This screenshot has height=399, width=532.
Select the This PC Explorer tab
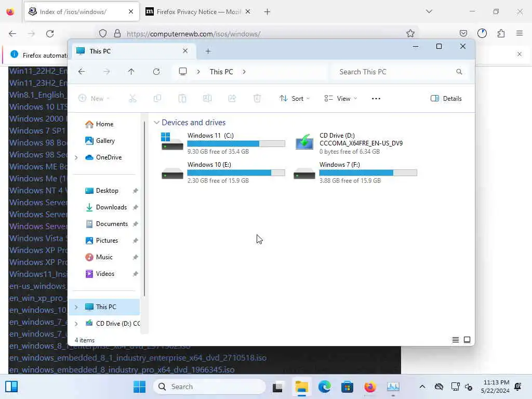click(132, 51)
